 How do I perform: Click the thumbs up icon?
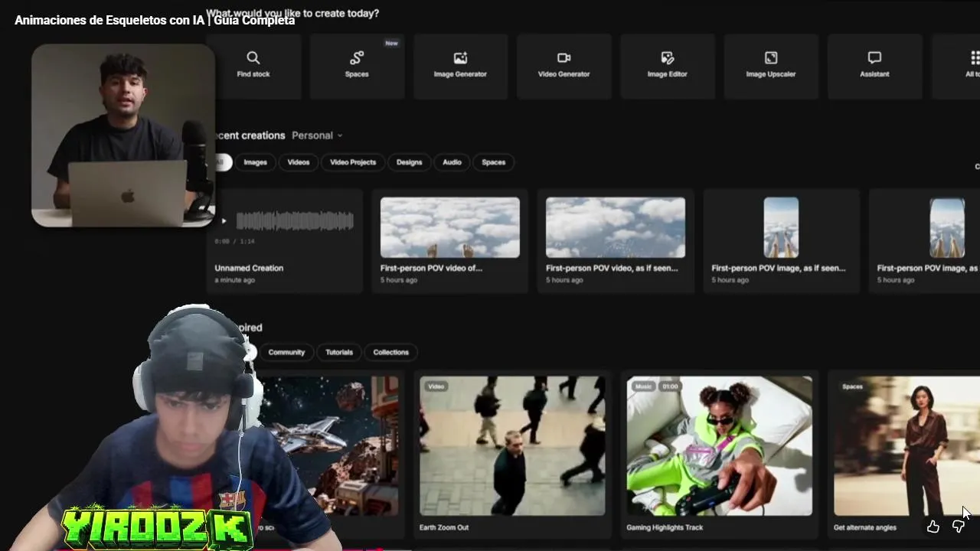[x=933, y=527]
